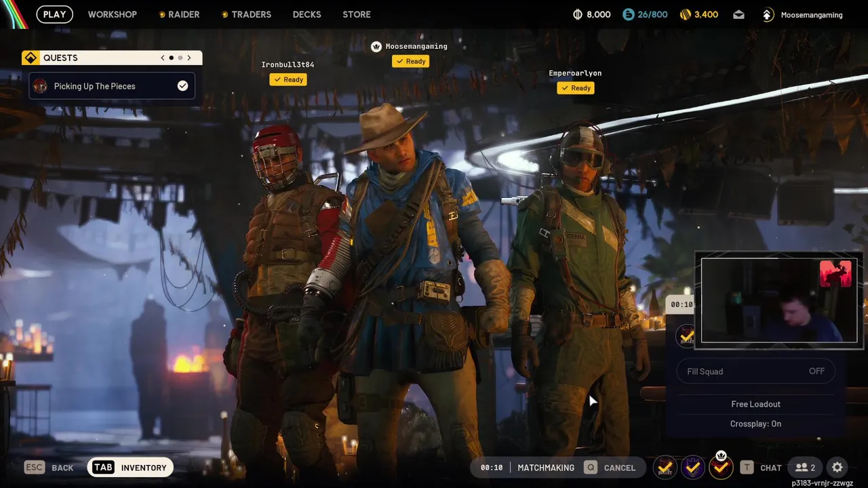Click the first squad member bull emblem
Viewport: 868px width, 488px height.
click(x=665, y=467)
